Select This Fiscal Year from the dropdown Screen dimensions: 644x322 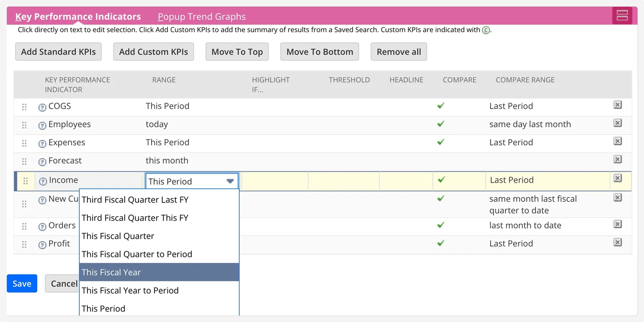(x=111, y=272)
